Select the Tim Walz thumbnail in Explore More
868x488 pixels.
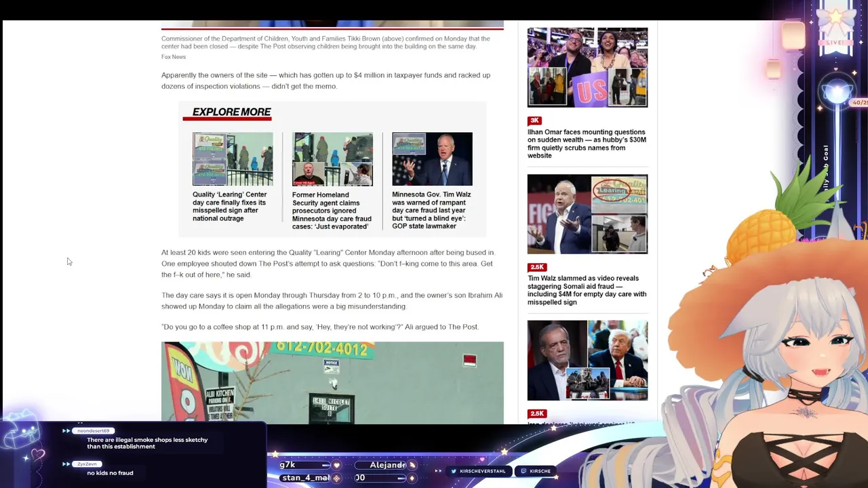click(x=432, y=159)
